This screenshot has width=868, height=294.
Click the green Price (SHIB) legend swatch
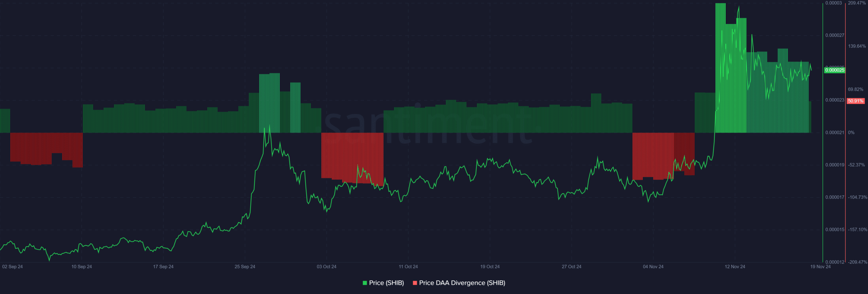click(365, 283)
